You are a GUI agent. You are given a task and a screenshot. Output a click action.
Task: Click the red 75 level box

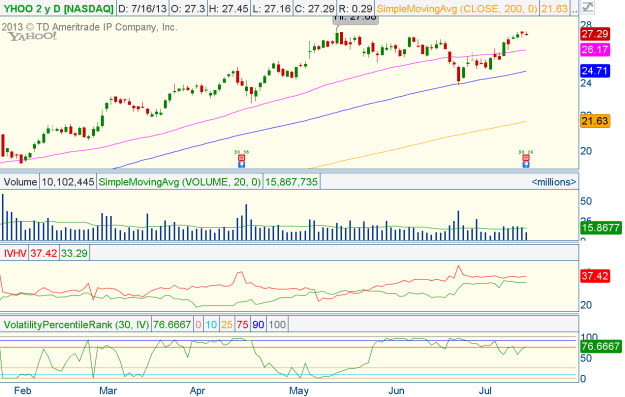tap(242, 324)
